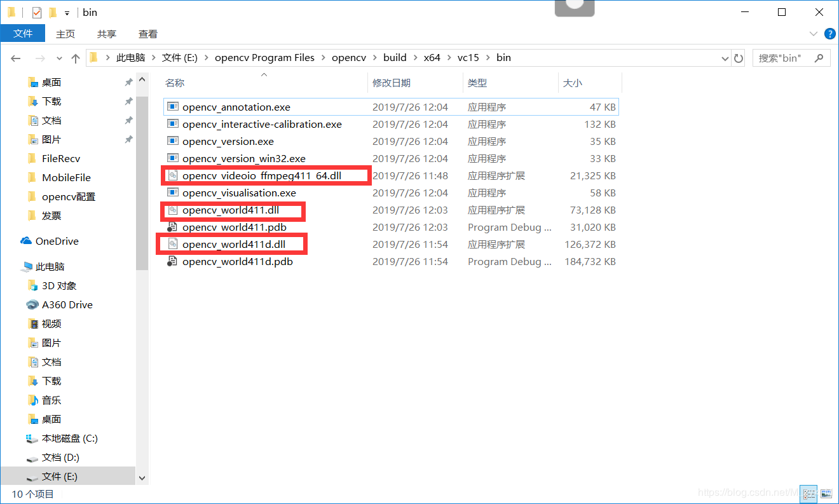This screenshot has height=504, width=839.
Task: Click vc15 in the address path
Action: click(x=468, y=57)
